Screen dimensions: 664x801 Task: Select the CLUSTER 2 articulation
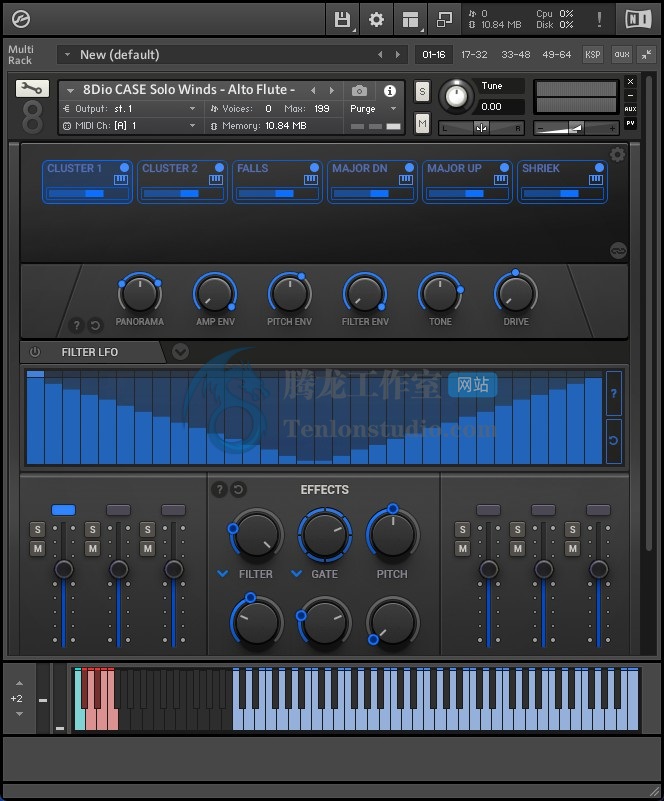182,181
